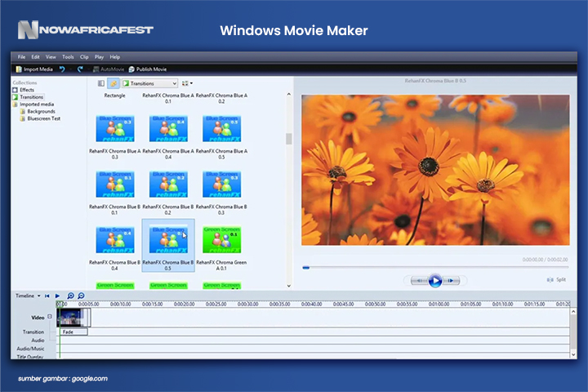The width and height of the screenshot is (588, 392).
Task: Open the Views options dropdown
Action: 187,83
